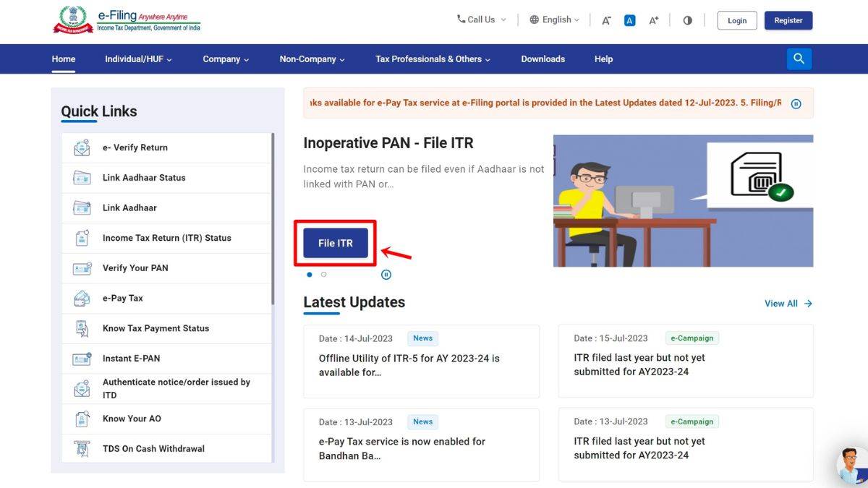Click the View All updates link
This screenshot has width=868, height=488.
click(788, 304)
